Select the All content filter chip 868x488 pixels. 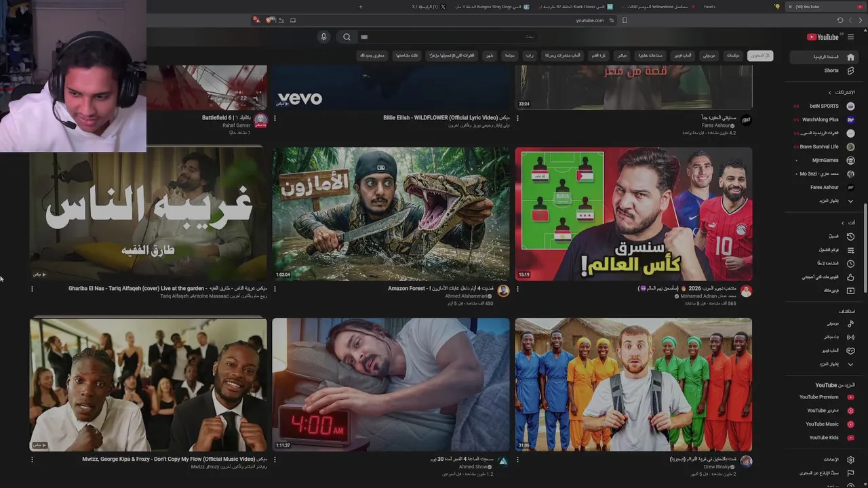[x=760, y=56]
